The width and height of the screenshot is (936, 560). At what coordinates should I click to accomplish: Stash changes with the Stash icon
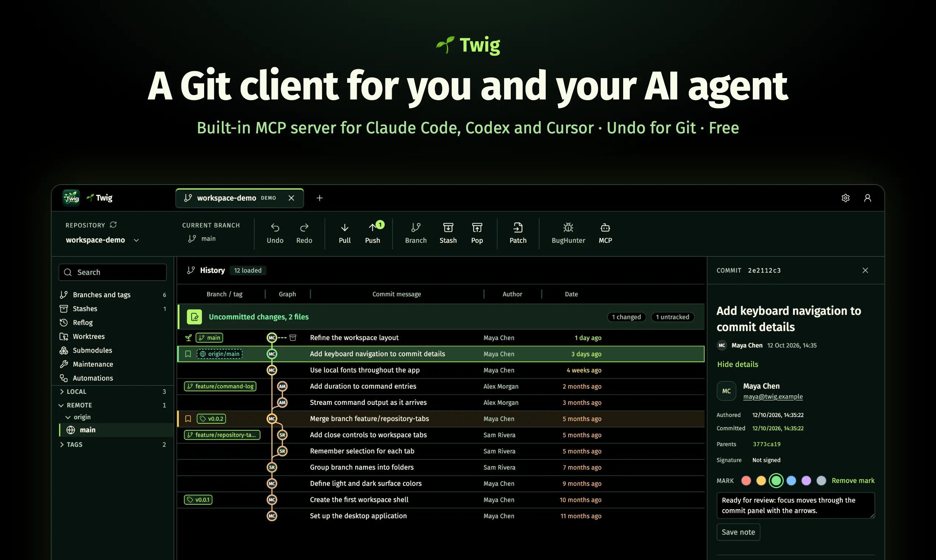tap(448, 233)
